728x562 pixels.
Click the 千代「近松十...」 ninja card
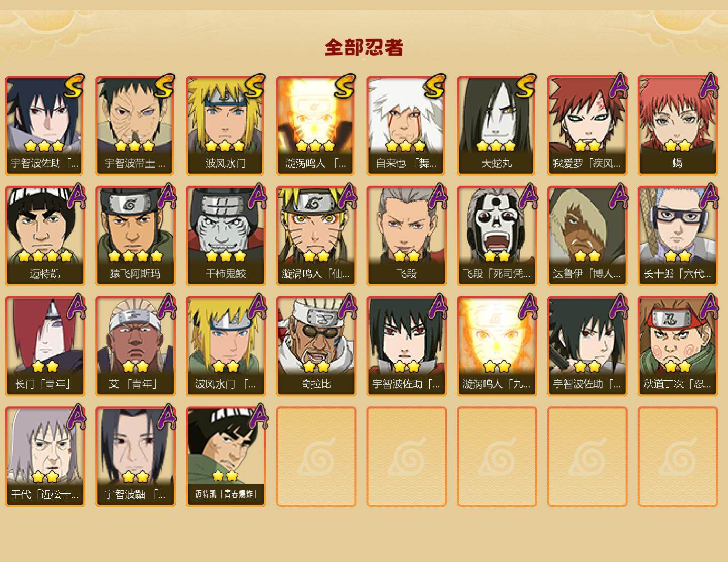tap(45, 457)
